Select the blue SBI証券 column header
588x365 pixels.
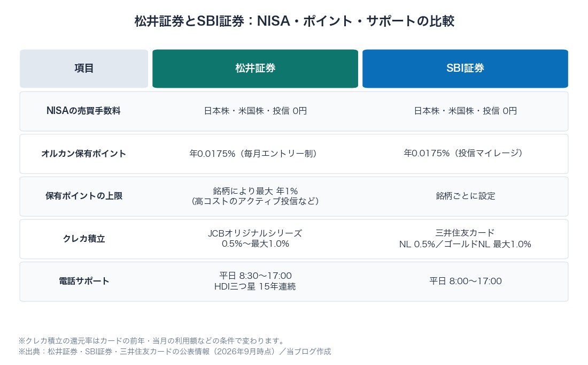point(466,69)
